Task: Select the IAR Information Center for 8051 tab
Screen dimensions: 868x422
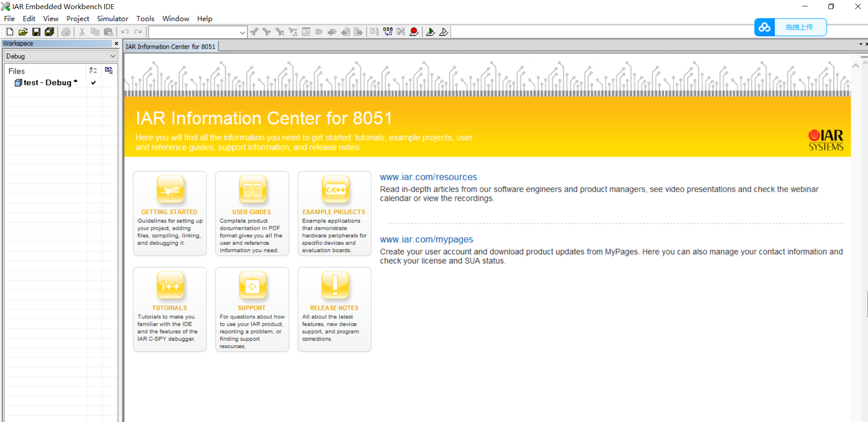Action: click(x=171, y=46)
